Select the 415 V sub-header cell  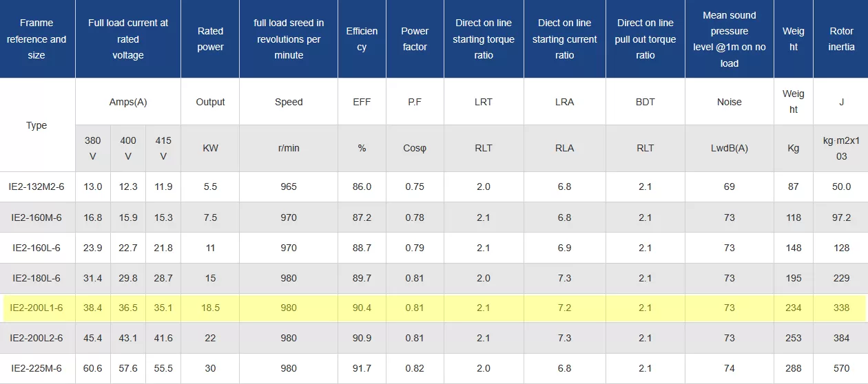163,148
